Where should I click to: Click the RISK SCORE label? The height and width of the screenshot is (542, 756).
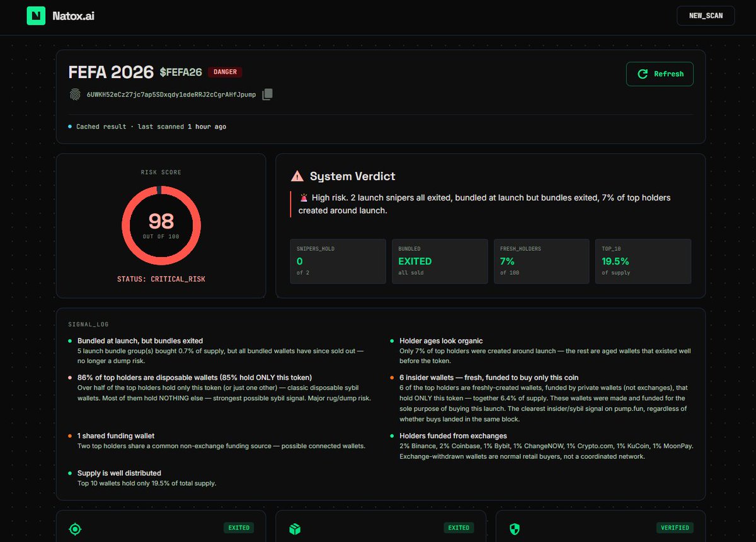pos(161,172)
